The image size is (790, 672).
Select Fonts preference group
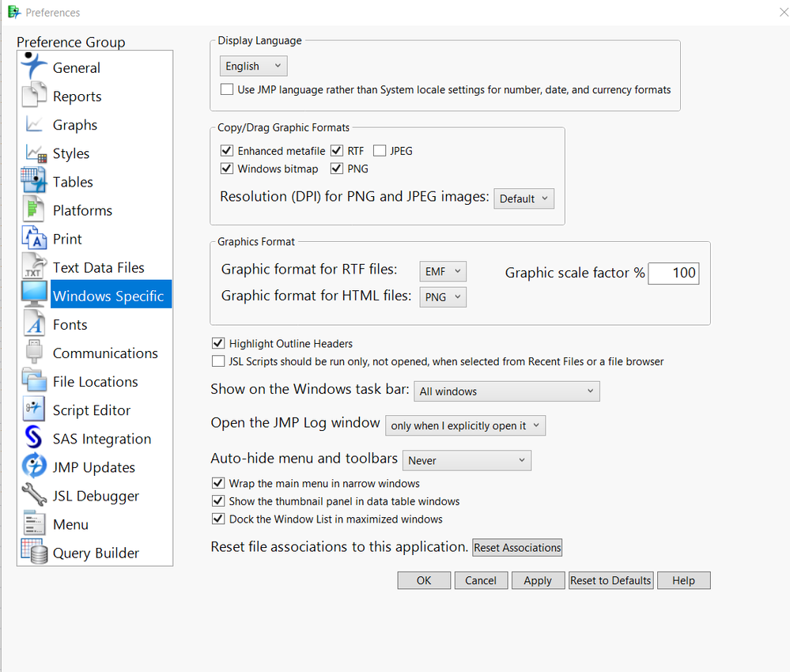tap(70, 325)
